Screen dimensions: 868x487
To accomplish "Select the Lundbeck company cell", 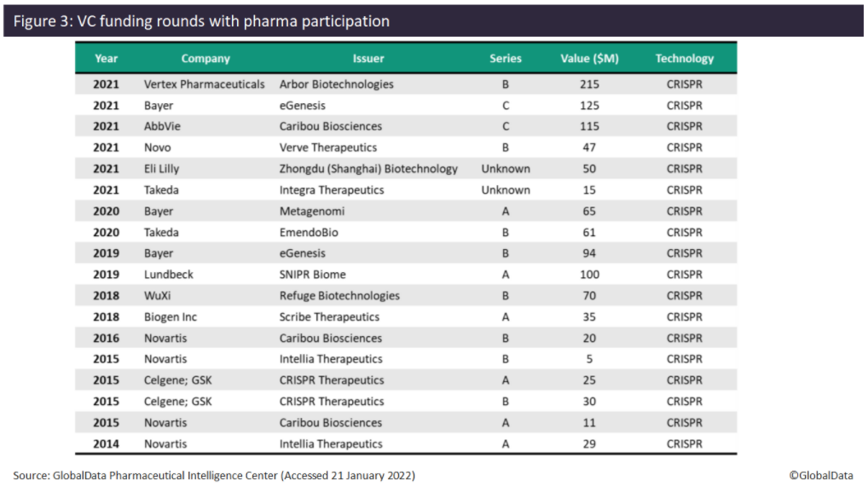I will (x=169, y=275).
